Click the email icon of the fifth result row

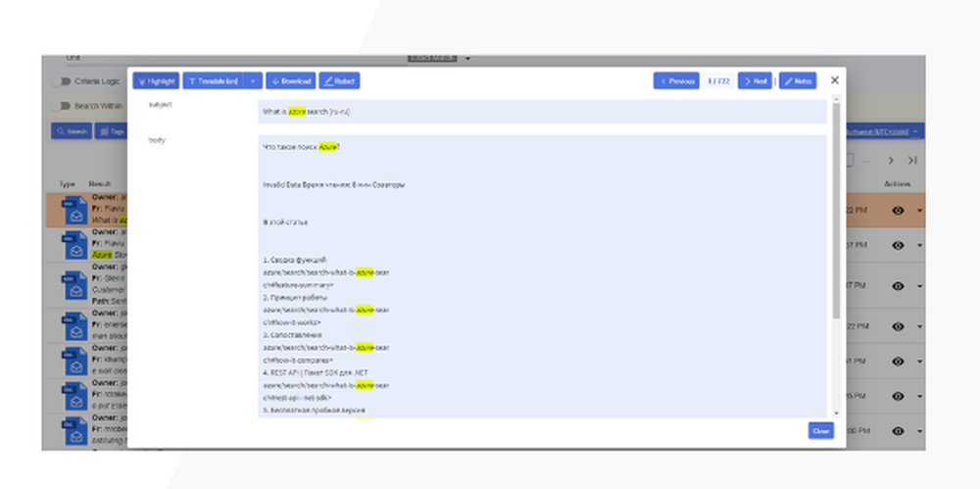tap(74, 362)
